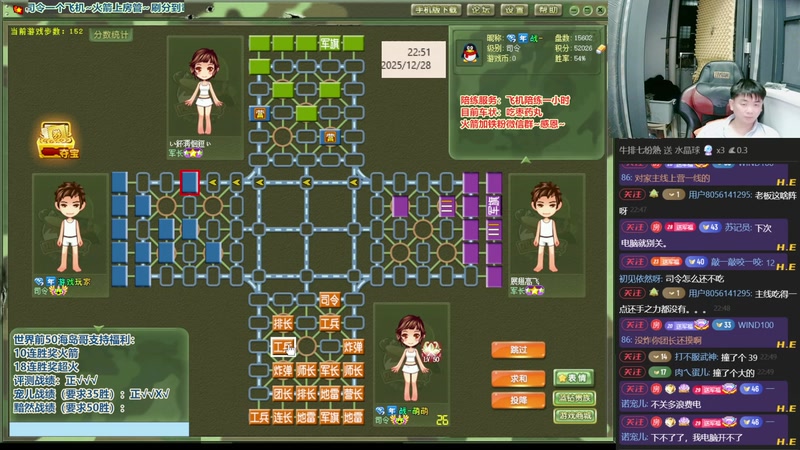Screen dimensions: 800x450
Task: Open the 夺宝 treasure chest icon
Action: (x=58, y=140)
